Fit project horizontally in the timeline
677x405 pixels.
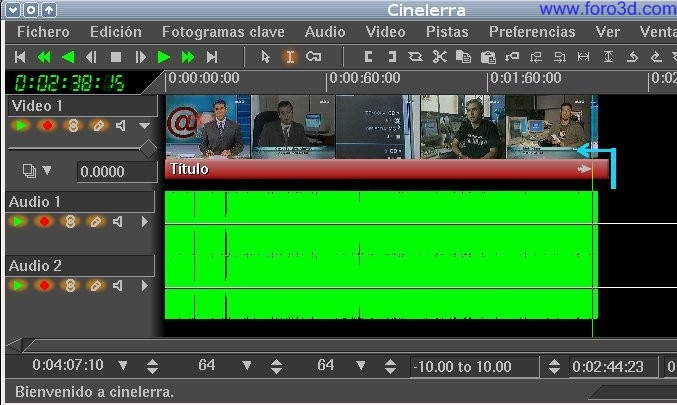tap(584, 57)
